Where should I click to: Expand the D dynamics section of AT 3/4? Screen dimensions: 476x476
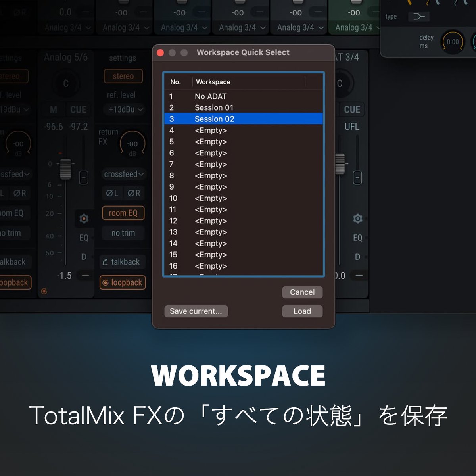pos(357,257)
